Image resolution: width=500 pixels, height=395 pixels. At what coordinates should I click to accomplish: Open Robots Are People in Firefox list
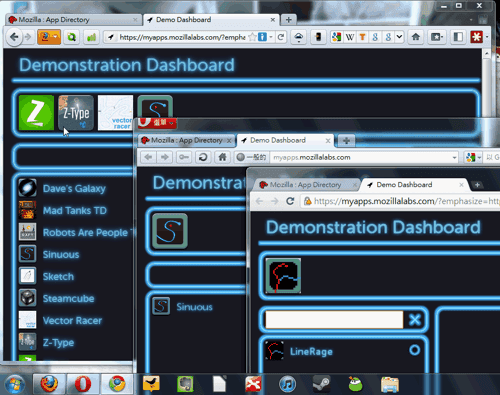point(76,232)
